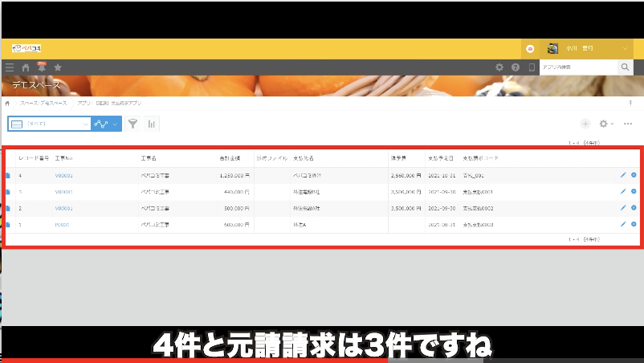The width and height of the screenshot is (644, 363).
Task: Open the V00001 link in record 4
Action: 63,174
